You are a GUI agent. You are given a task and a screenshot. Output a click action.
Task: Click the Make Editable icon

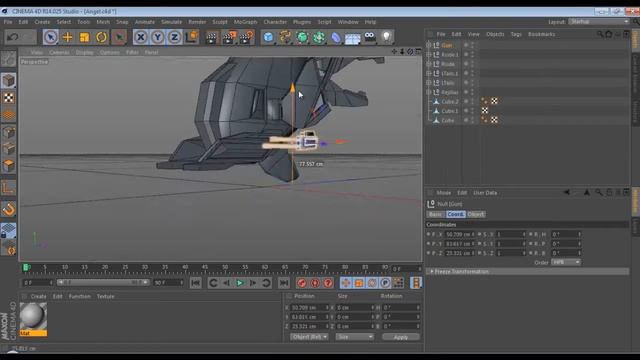tap(8, 59)
